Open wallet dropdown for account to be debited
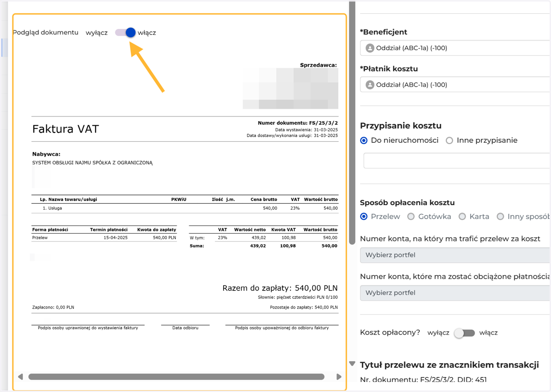 click(455, 292)
